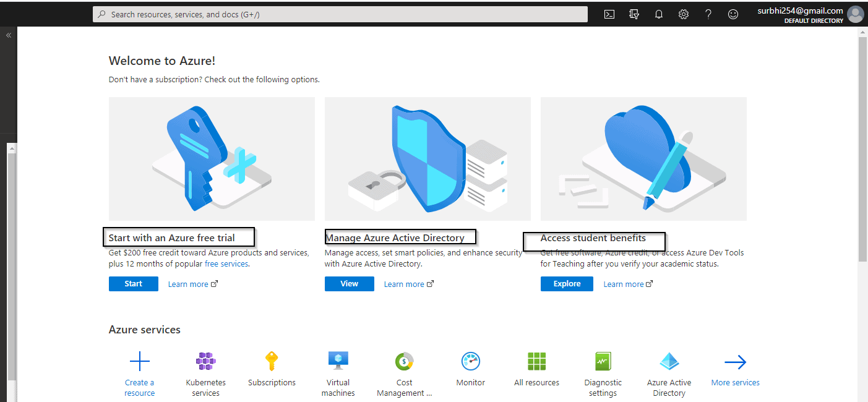Viewport: 868px width, 402px height.
Task: Open the Monitor service icon
Action: pyautogui.click(x=470, y=361)
